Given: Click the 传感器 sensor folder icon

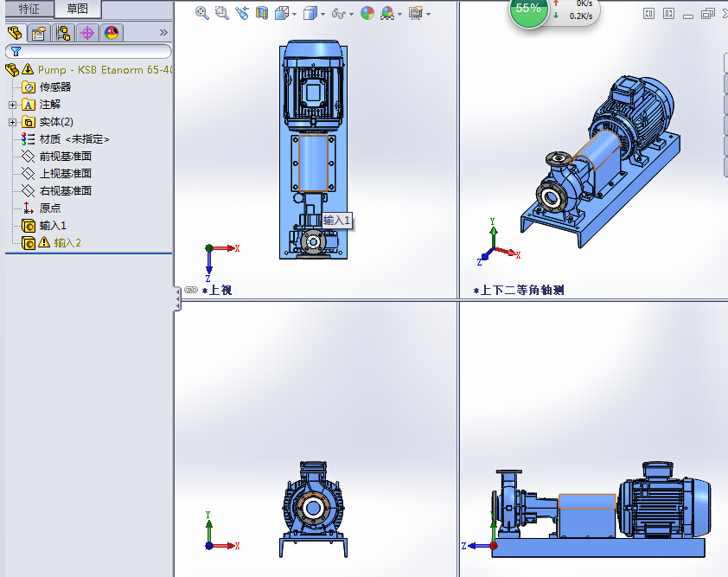Looking at the screenshot, I should coord(29,87).
